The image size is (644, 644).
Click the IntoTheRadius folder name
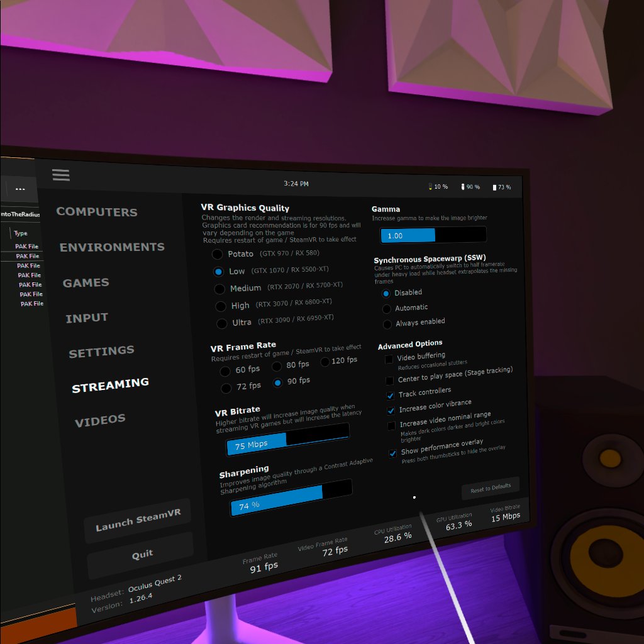coord(19,214)
